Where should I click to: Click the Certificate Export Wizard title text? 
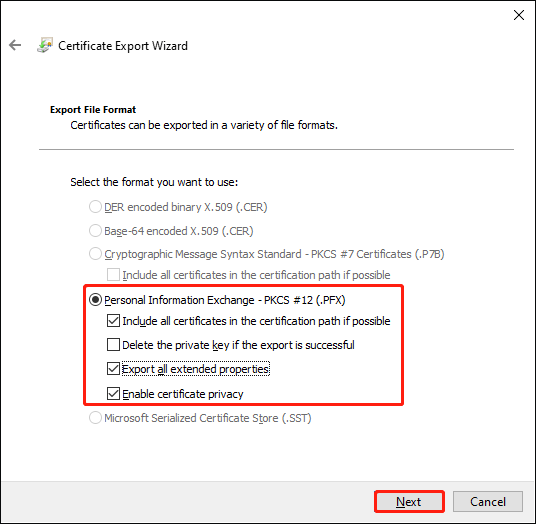[123, 46]
